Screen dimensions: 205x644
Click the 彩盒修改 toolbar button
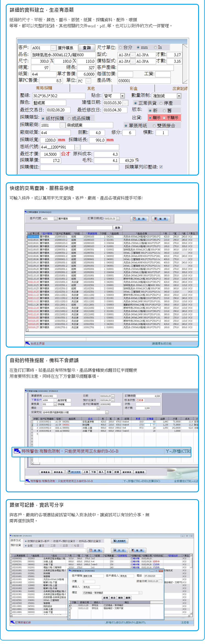[x=140, y=472]
